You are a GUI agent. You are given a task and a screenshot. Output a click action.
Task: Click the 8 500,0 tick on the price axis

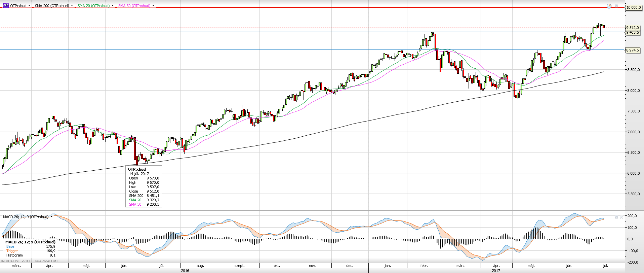[x=634, y=70]
